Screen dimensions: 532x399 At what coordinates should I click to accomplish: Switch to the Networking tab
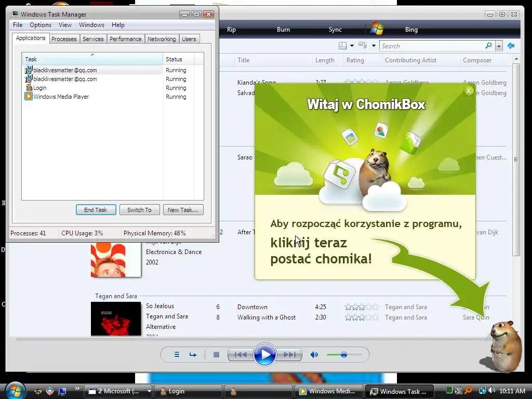[162, 39]
